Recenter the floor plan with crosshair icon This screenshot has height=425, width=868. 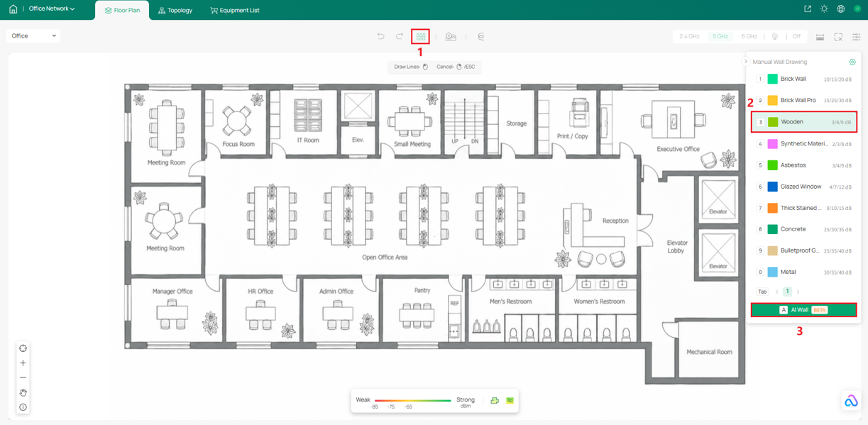point(23,348)
